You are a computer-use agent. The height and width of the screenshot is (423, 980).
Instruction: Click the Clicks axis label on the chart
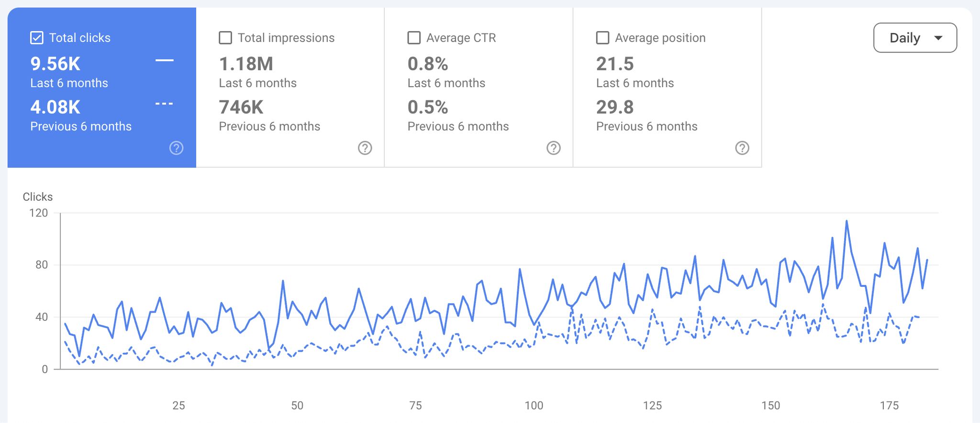point(37,196)
